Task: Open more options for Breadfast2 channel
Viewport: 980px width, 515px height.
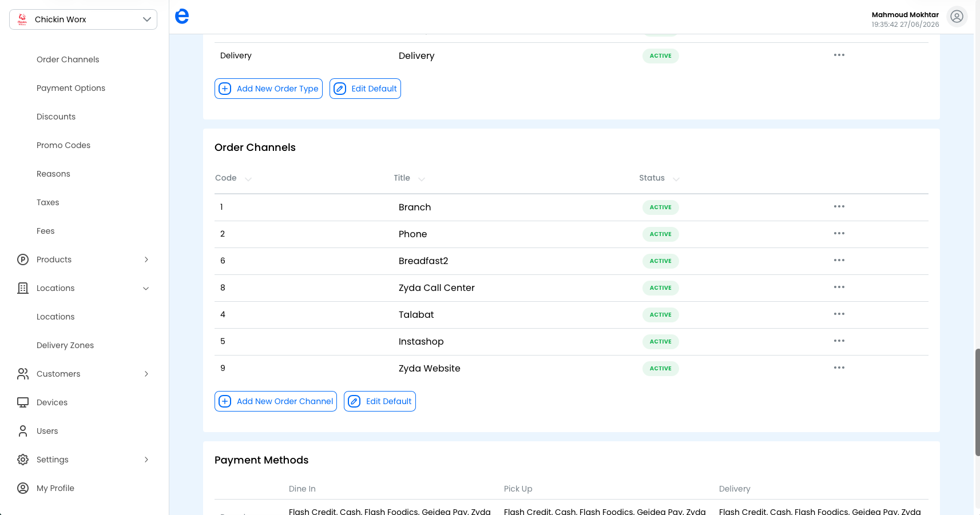Action: pos(839,260)
